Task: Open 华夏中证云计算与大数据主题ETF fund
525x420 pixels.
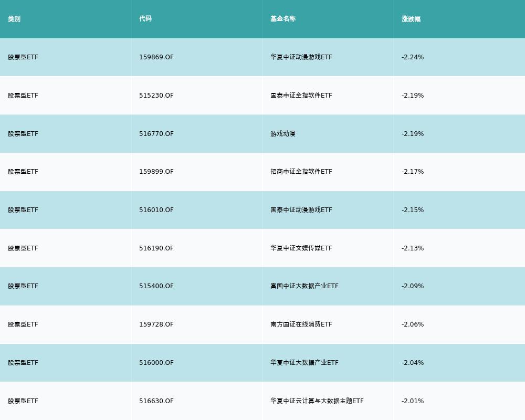Action: coord(317,401)
